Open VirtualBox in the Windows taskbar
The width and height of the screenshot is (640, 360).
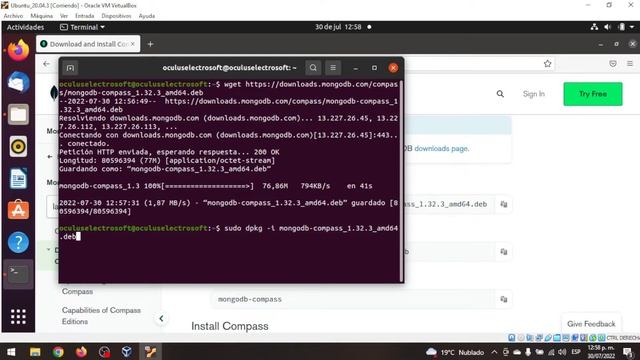127,352
